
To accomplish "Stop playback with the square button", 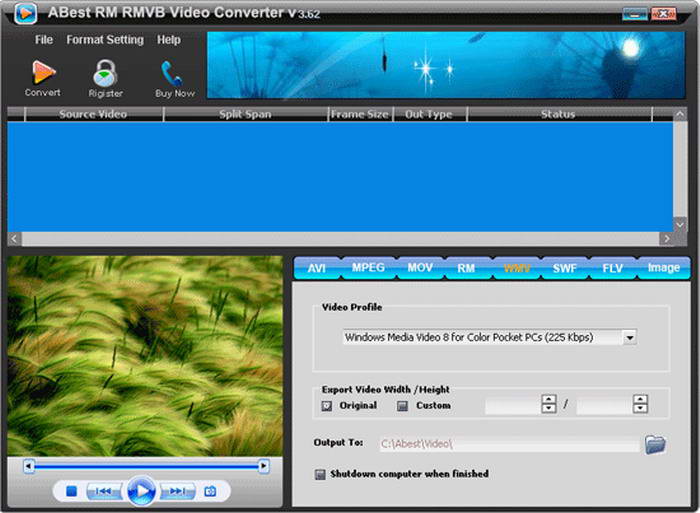I will (71, 491).
